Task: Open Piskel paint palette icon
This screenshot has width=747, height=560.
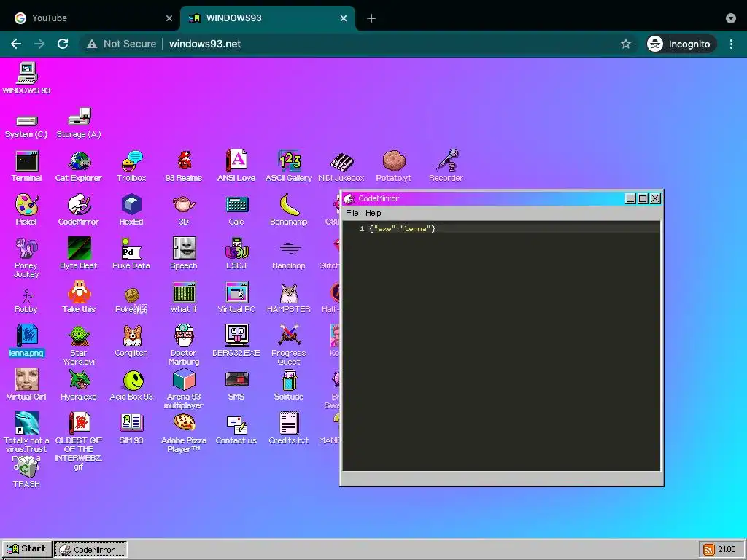Action: (27, 209)
